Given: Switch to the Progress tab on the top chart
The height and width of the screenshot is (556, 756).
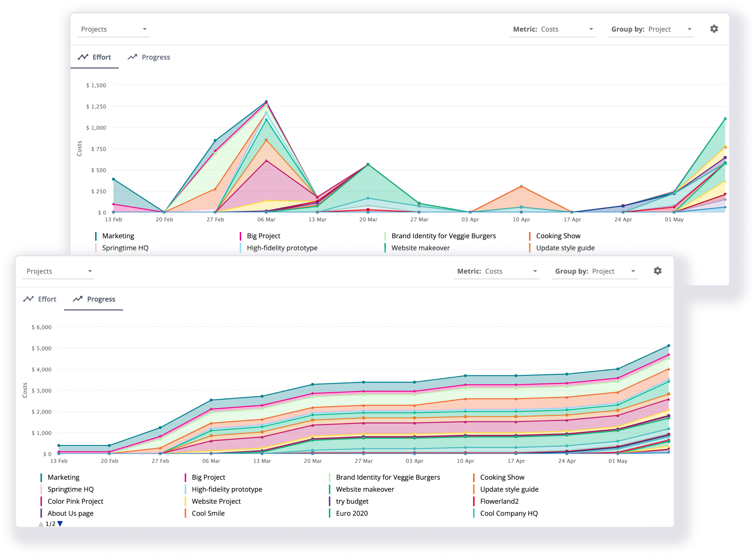Looking at the screenshot, I should coord(156,57).
